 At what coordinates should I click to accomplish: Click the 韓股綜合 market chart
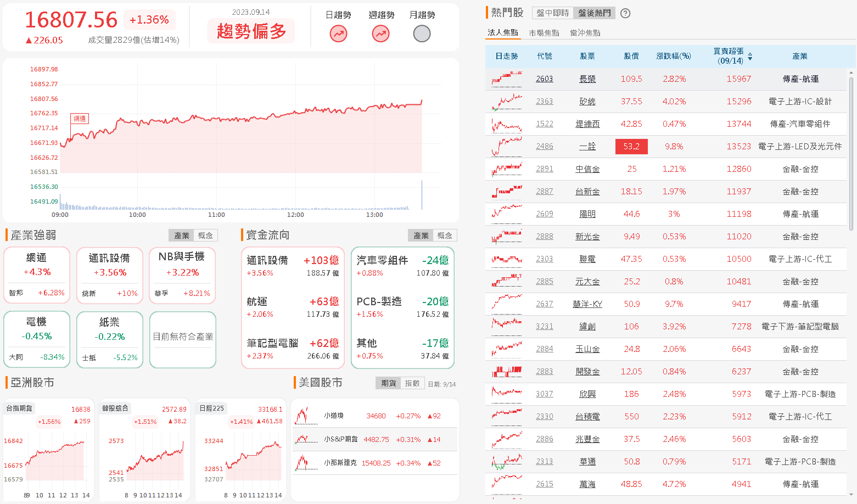point(144,450)
